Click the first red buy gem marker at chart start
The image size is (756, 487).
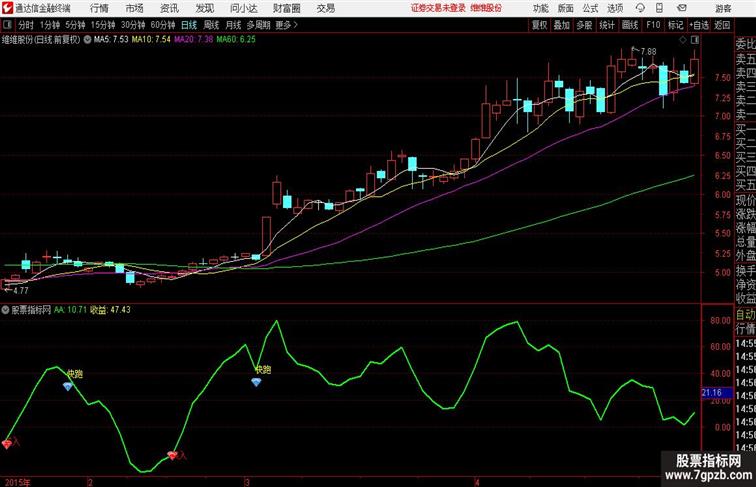point(7,444)
